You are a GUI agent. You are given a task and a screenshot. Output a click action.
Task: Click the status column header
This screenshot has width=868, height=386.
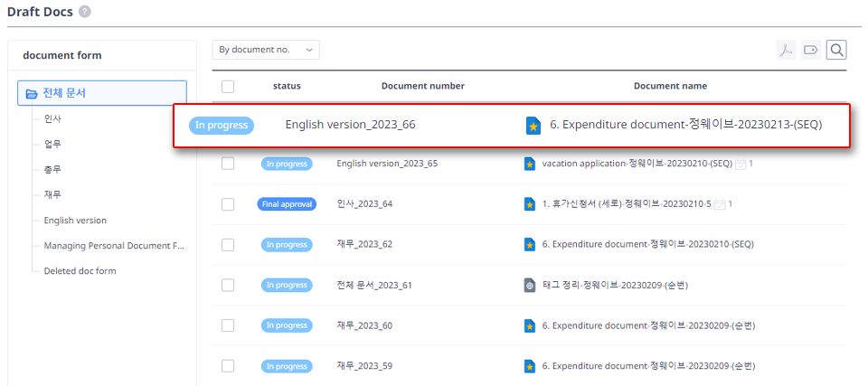tap(287, 87)
